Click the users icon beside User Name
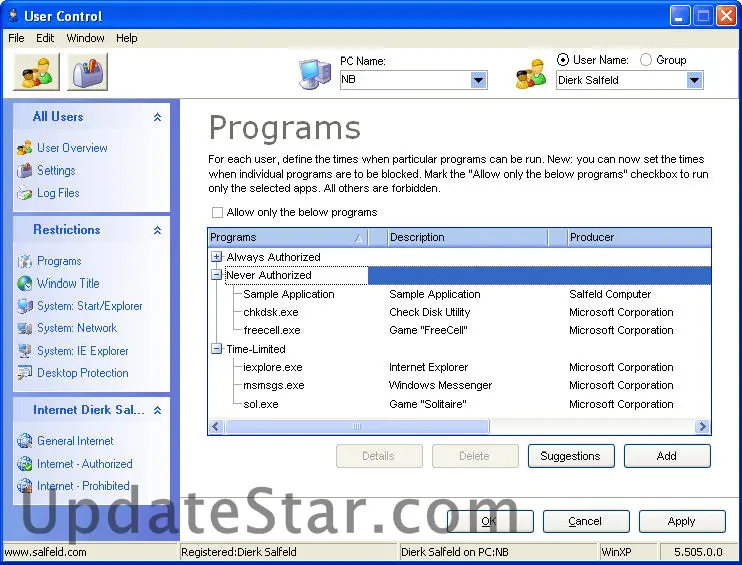Viewport: 742px width, 565px height. click(x=530, y=73)
